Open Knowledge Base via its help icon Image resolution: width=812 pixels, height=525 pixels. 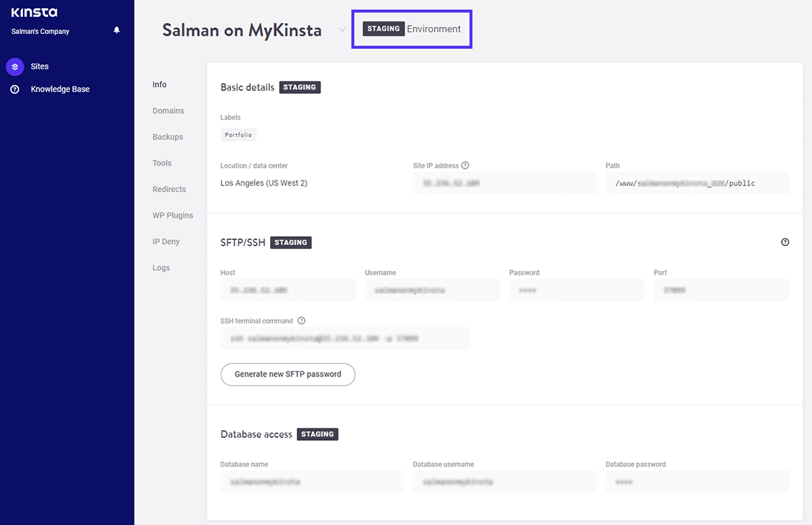15,89
